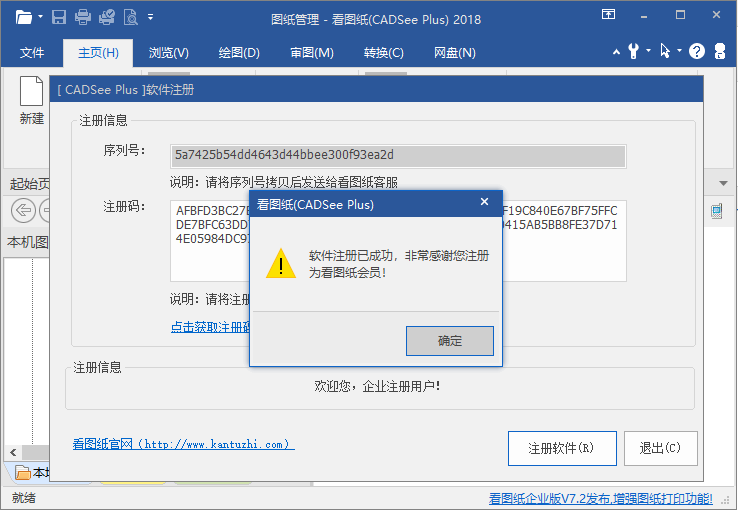Switch to the 绘图(D) tab

click(239, 53)
